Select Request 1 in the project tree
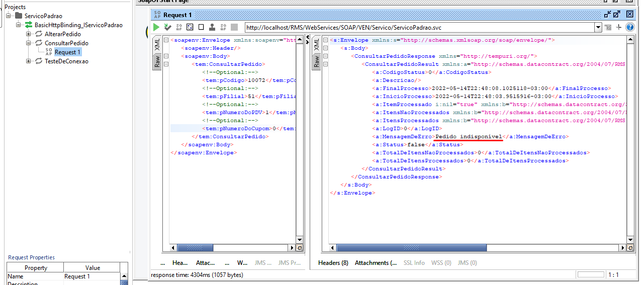This screenshot has height=285, width=644. pos(67,52)
